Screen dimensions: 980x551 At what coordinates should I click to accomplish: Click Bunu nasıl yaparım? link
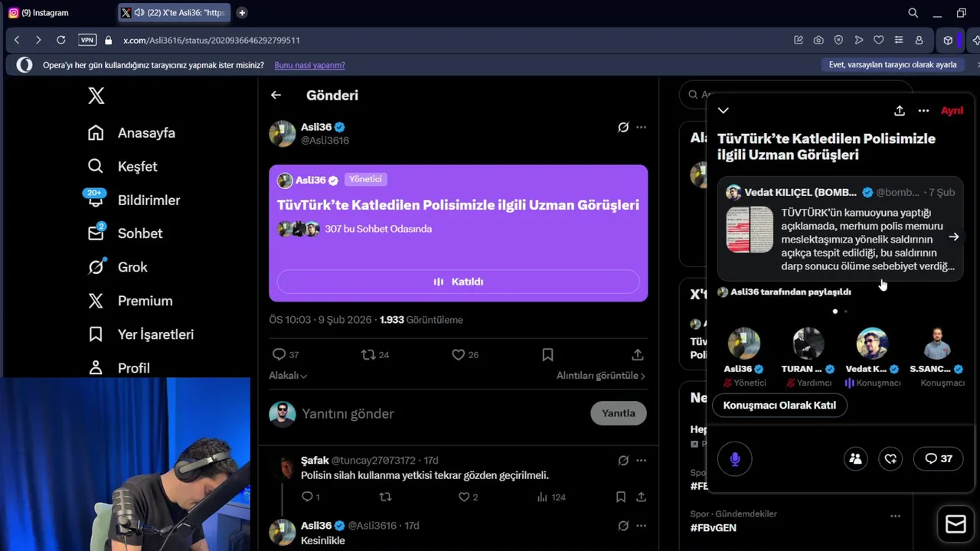pos(309,65)
